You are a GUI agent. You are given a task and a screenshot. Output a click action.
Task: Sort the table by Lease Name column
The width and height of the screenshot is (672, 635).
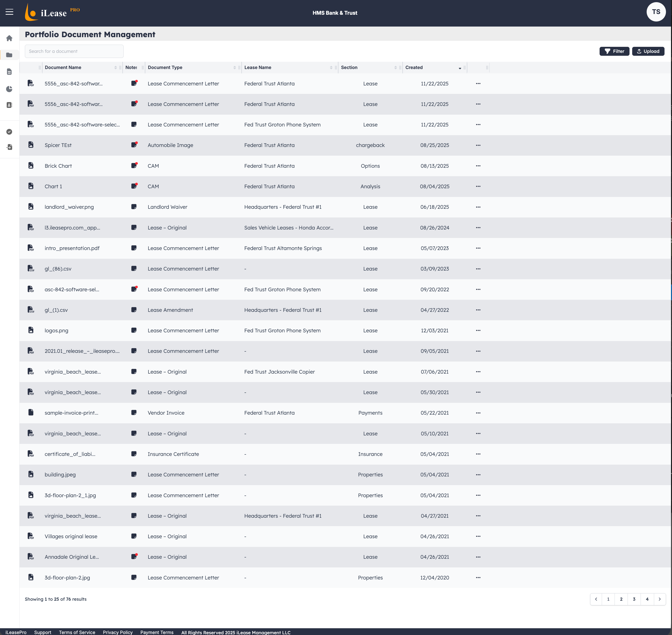click(331, 67)
